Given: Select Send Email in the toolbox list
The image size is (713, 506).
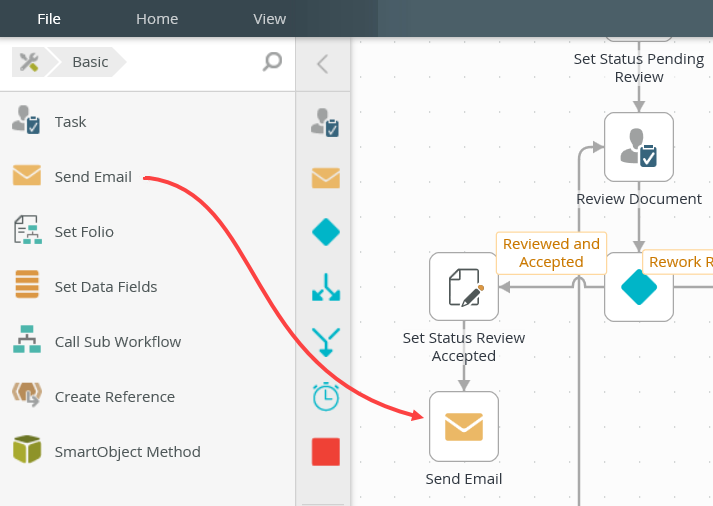Looking at the screenshot, I should point(92,177).
